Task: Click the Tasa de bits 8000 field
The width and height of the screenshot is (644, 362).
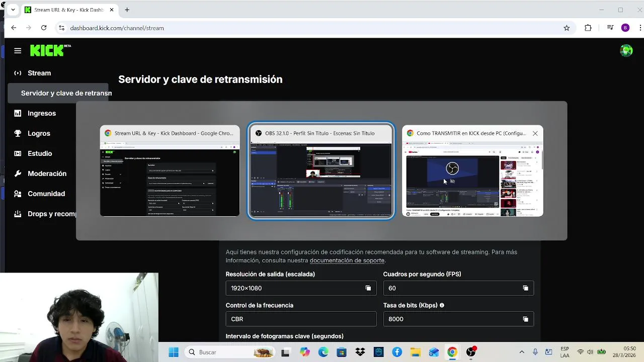Action: 458,319
